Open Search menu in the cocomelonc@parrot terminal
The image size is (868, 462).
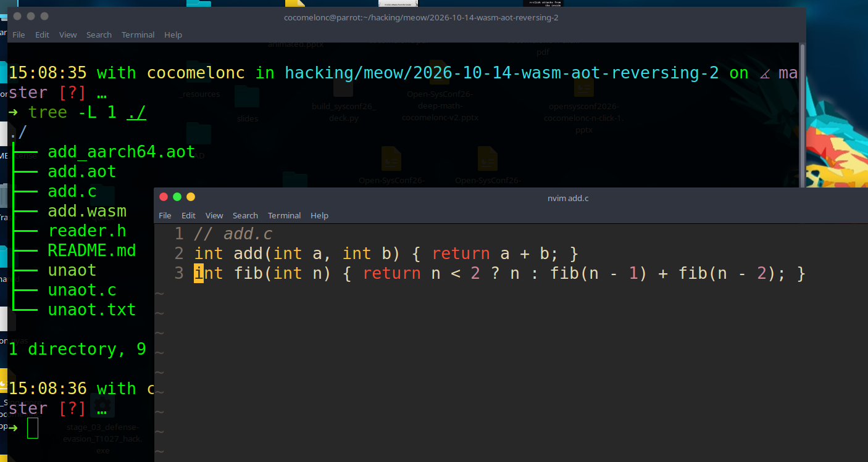[99, 35]
